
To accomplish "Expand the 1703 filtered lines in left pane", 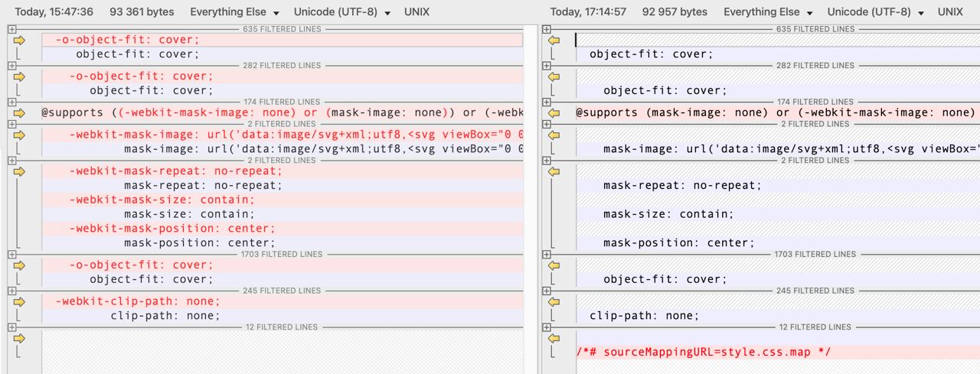I will (11, 254).
